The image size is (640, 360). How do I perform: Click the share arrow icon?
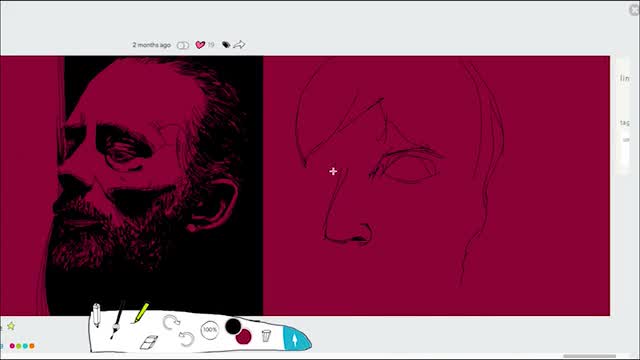[x=240, y=44]
